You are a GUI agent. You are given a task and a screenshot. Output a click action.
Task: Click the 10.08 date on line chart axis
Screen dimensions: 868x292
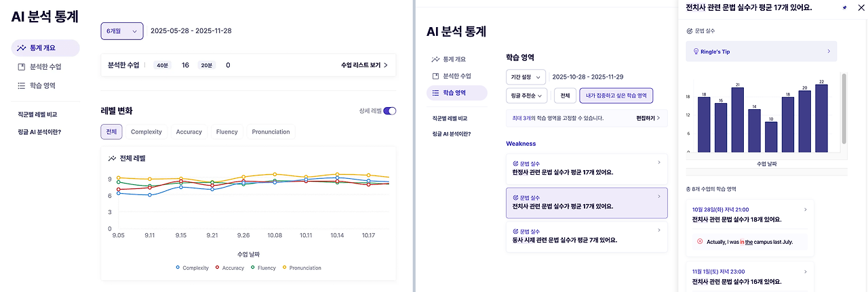(x=274, y=236)
